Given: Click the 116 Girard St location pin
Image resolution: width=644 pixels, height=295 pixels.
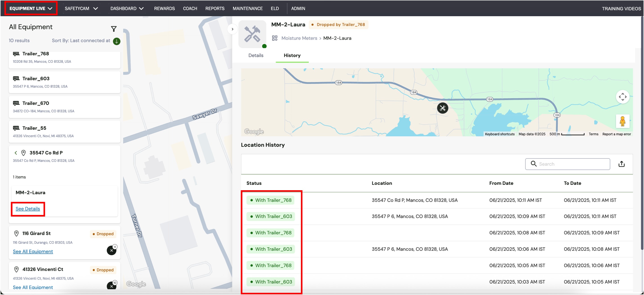Looking at the screenshot, I should (16, 233).
